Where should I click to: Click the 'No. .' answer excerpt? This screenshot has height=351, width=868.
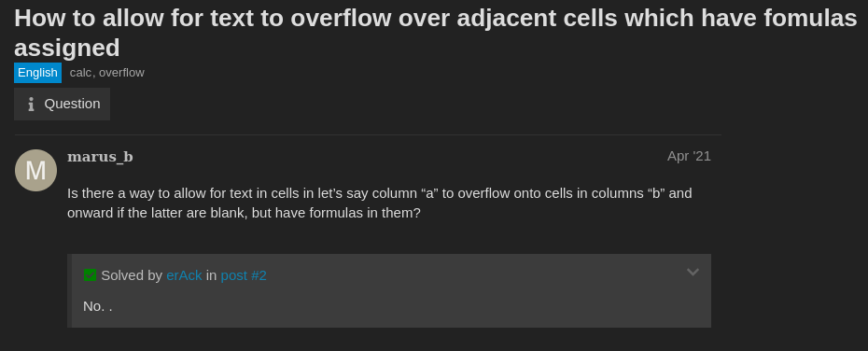(x=97, y=306)
